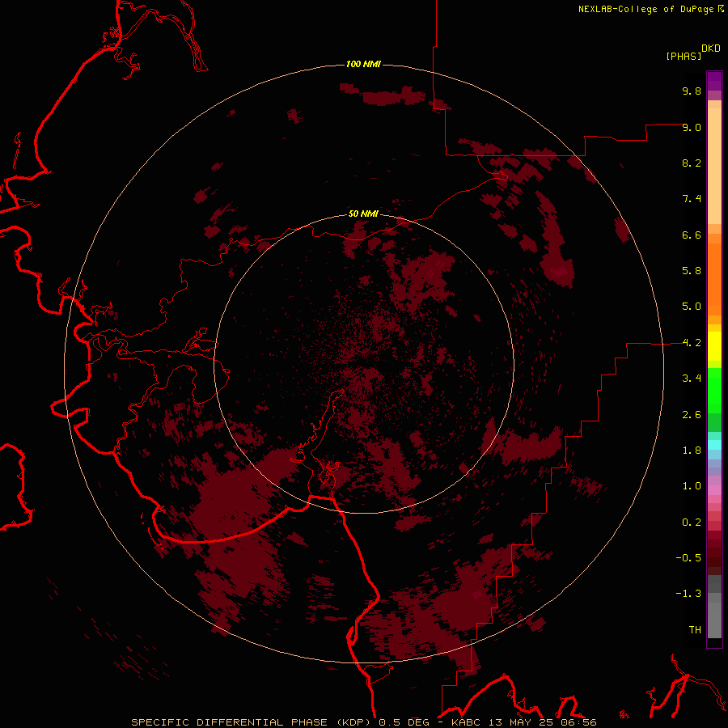Select the 6.6 value on color scale
728x728 pixels.
(x=692, y=235)
